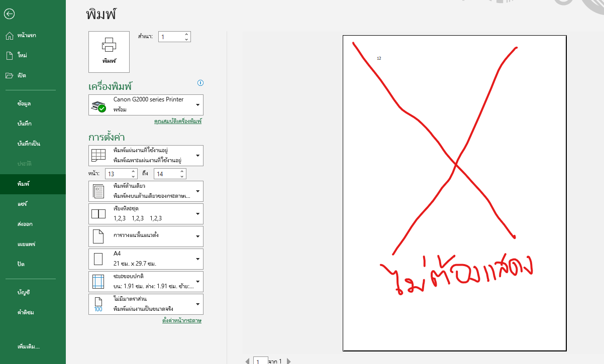Click the to-page field showing 14
Image resolution: width=604 pixels, height=364 pixels.
click(x=166, y=174)
